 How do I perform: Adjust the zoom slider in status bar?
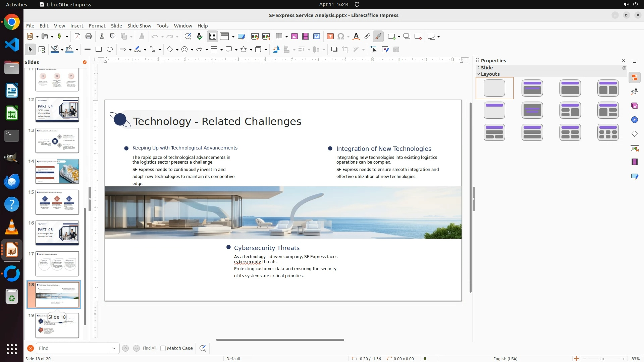tap(601, 359)
